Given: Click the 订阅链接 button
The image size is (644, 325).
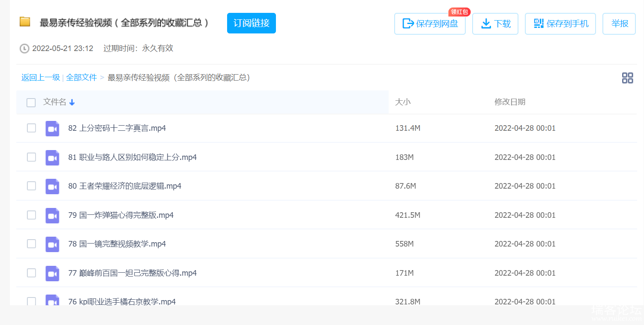Looking at the screenshot, I should pyautogui.click(x=252, y=23).
